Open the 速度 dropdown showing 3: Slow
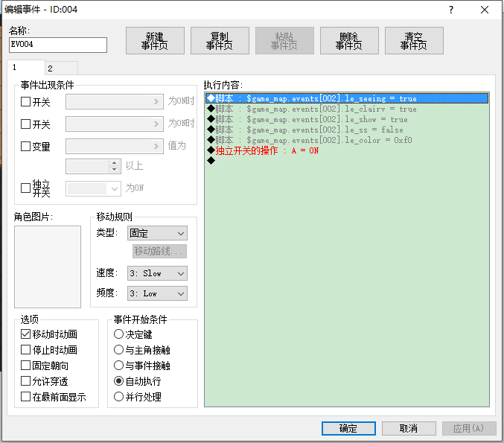The image size is (504, 443). point(157,273)
